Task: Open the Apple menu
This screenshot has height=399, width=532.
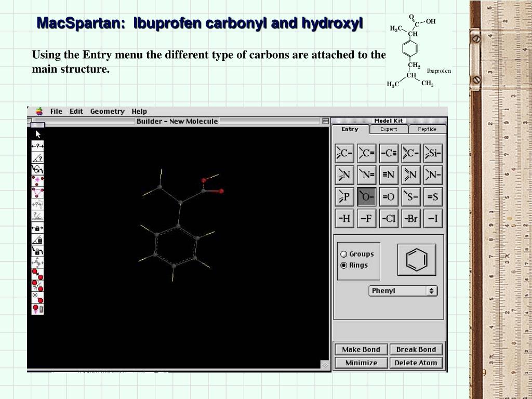Action: point(39,111)
